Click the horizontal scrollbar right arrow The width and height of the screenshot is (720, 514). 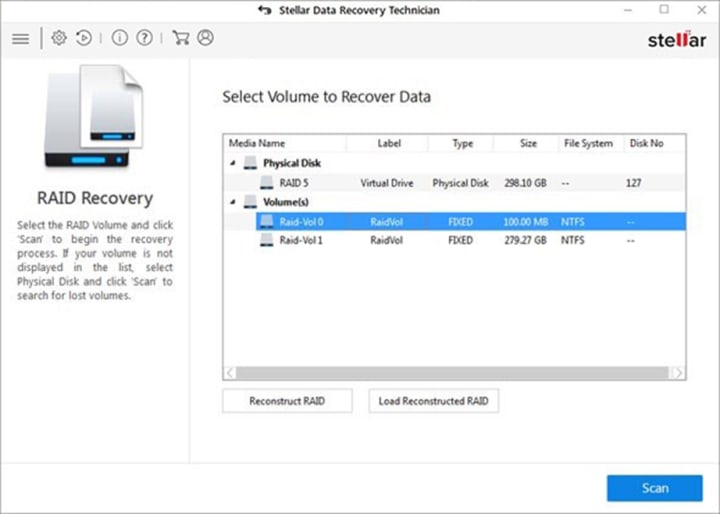678,373
